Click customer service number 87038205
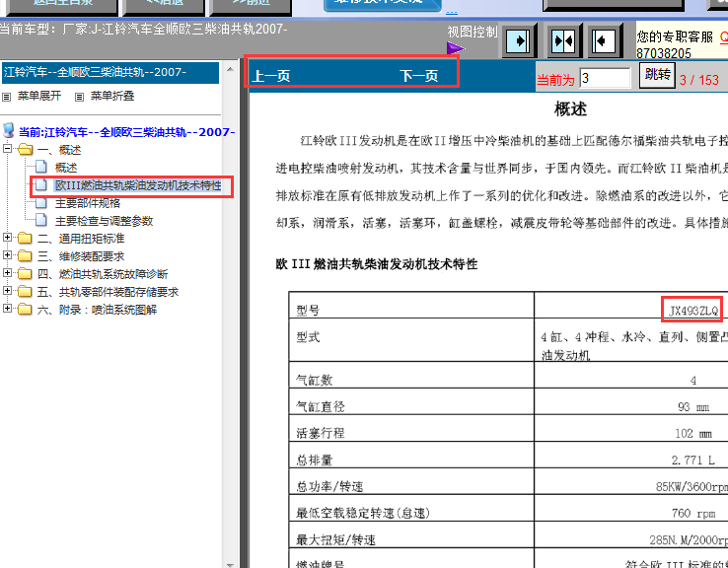Viewport: 728px width, 568px height. tap(664, 53)
